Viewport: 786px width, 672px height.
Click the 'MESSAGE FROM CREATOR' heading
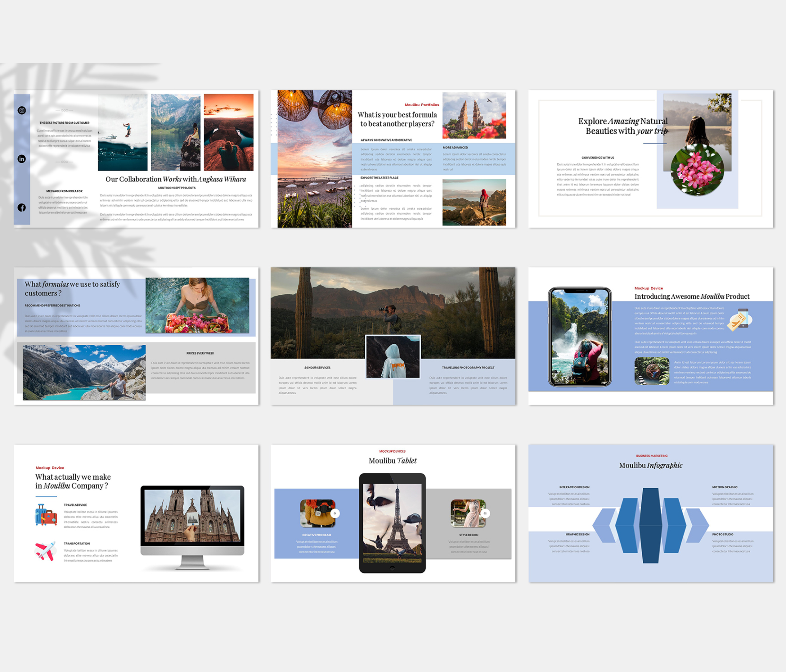coord(64,191)
